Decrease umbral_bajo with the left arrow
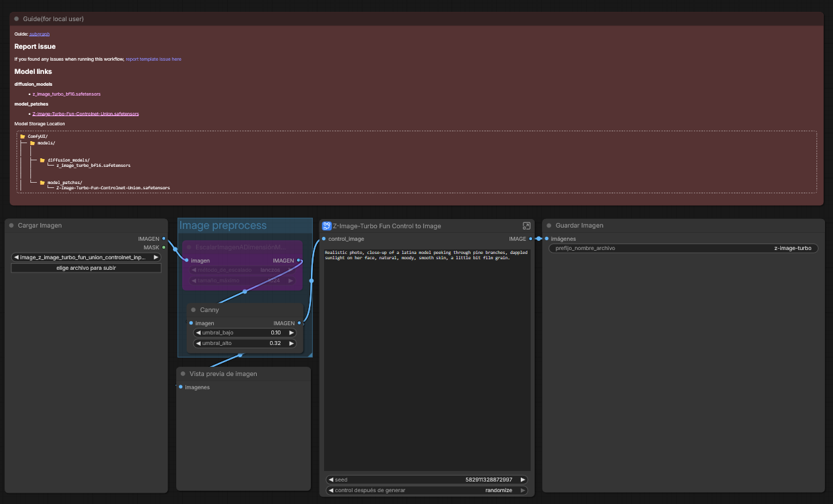Screen dimensions: 833x504 (197, 332)
